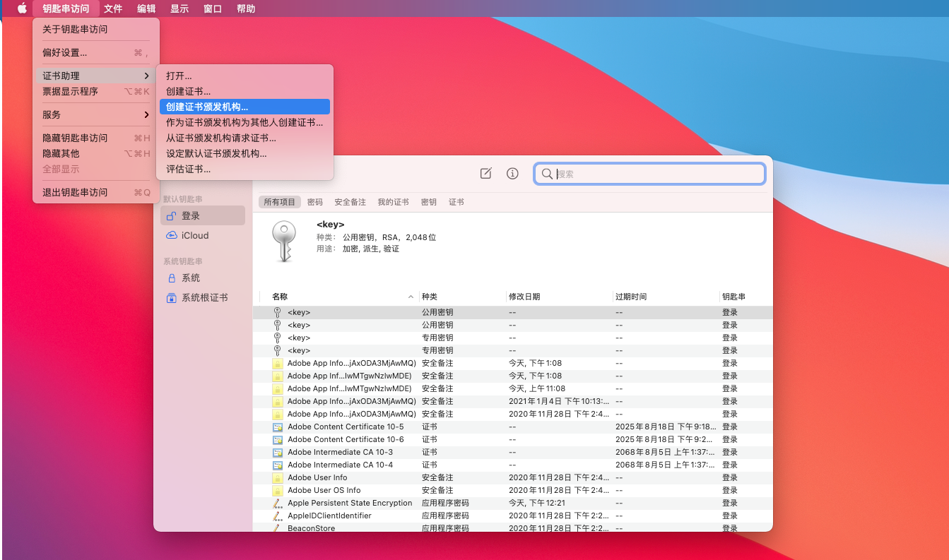The image size is (949, 560).
Task: Click the 登录 unlocked padlock icon
Action: tap(171, 216)
